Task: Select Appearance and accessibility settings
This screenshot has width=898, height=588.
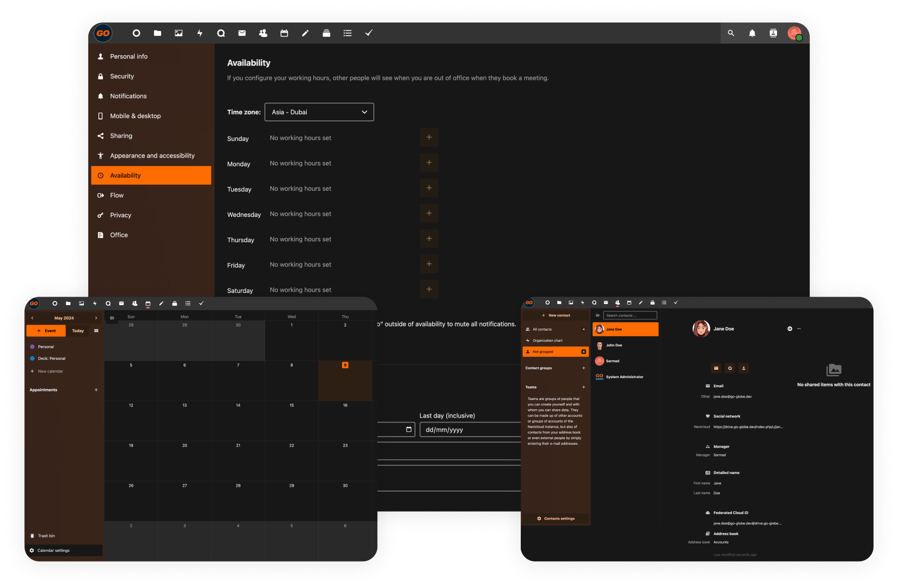Action: (x=152, y=156)
